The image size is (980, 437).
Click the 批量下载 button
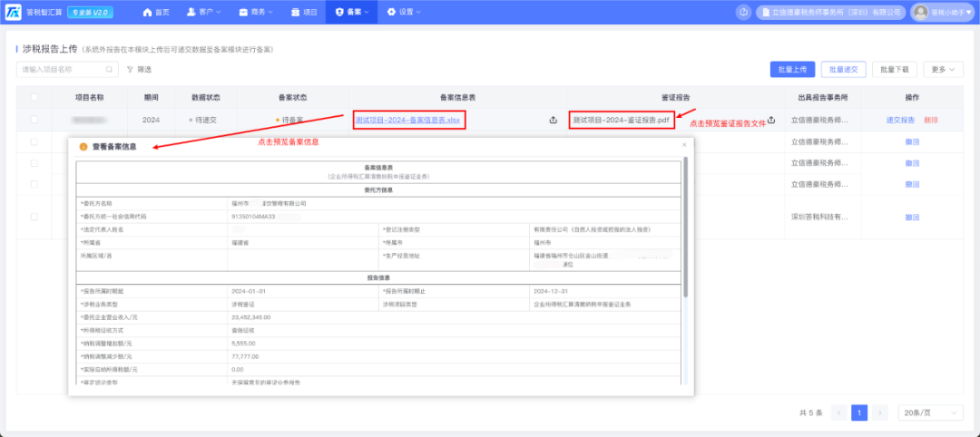click(x=894, y=69)
